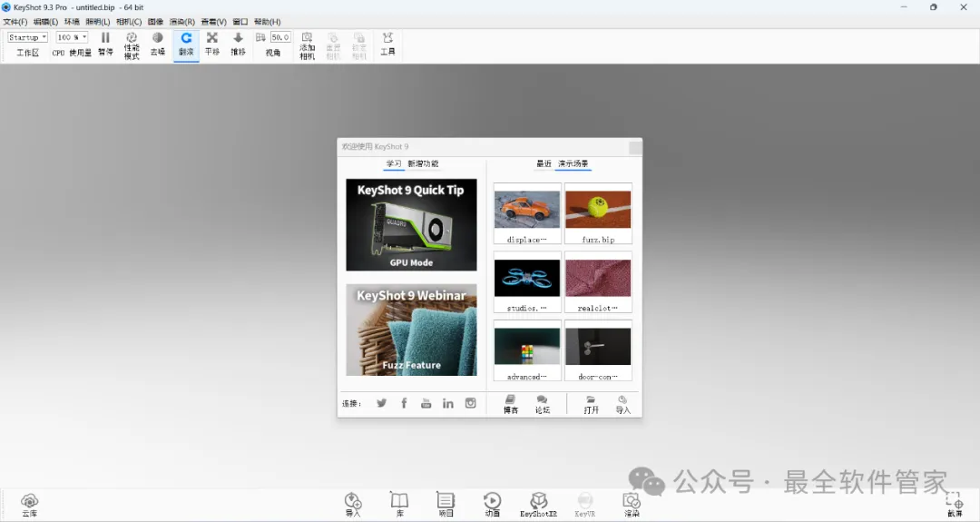Open the 云库 cloud library icon
The height and width of the screenshot is (522, 980).
pos(29,505)
